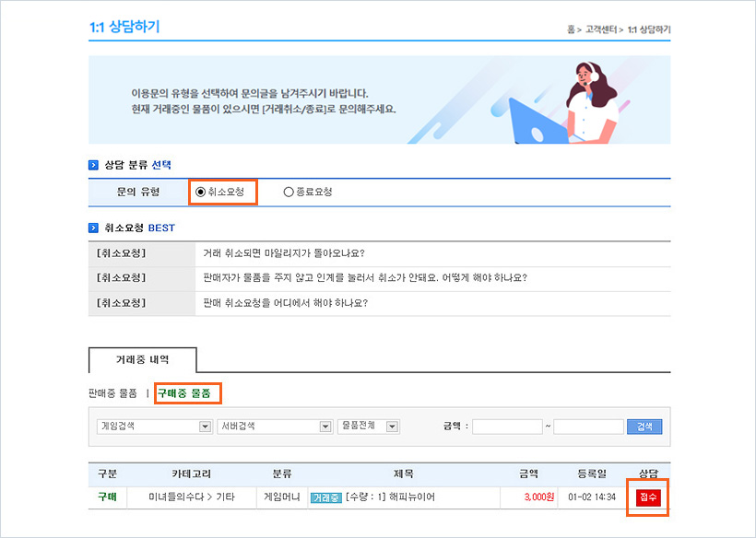Open 고객센터 from the breadcrumb

[x=600, y=29]
